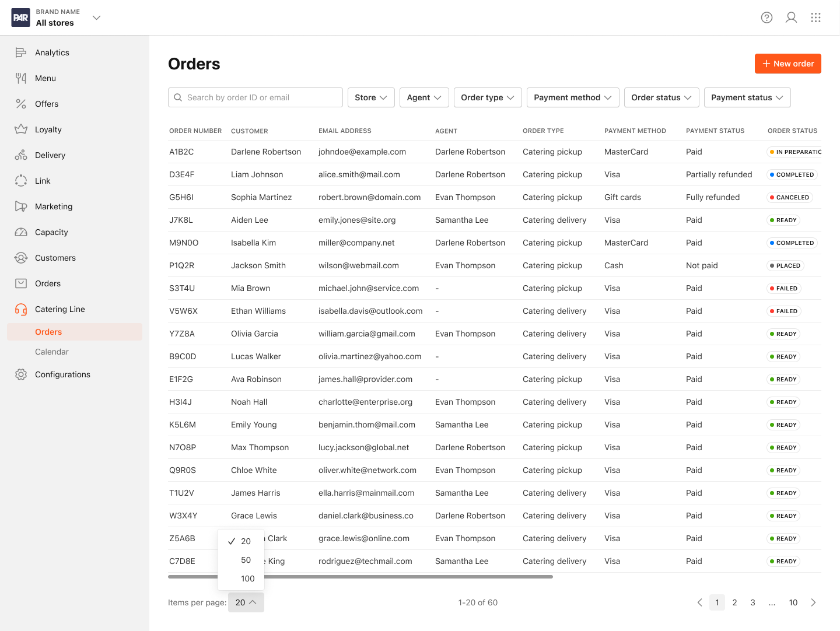Go to next page arrow
The width and height of the screenshot is (840, 631).
point(813,602)
